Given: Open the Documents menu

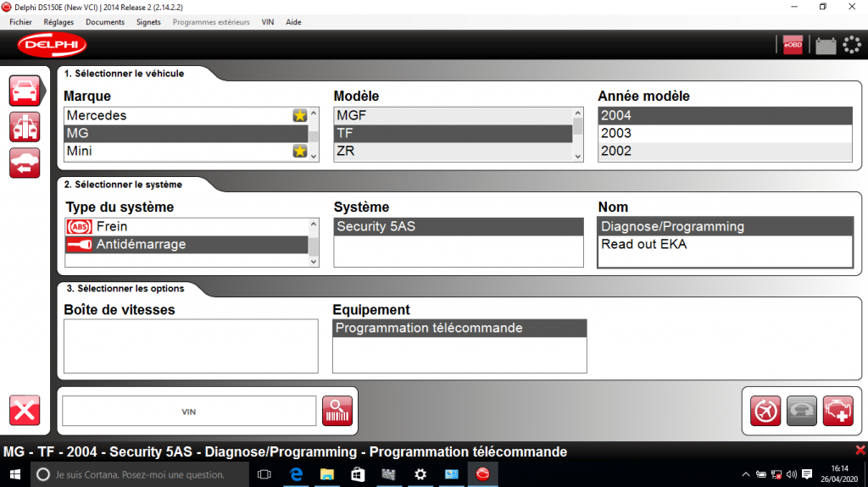Looking at the screenshot, I should click(x=105, y=22).
